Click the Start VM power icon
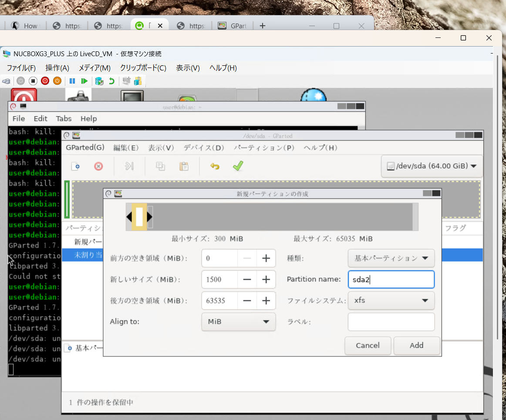506x420 pixels. click(x=20, y=81)
